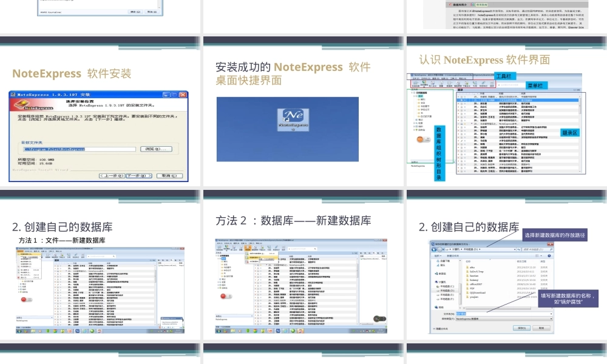The image size is (607, 364).
Task: Click the 题录区 label on interface slide
Action: coord(569,133)
